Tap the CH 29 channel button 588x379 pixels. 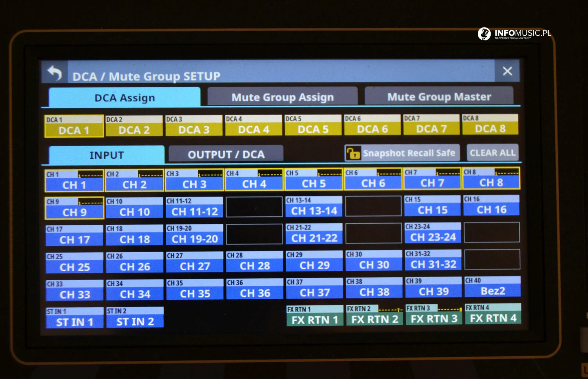[315, 261]
